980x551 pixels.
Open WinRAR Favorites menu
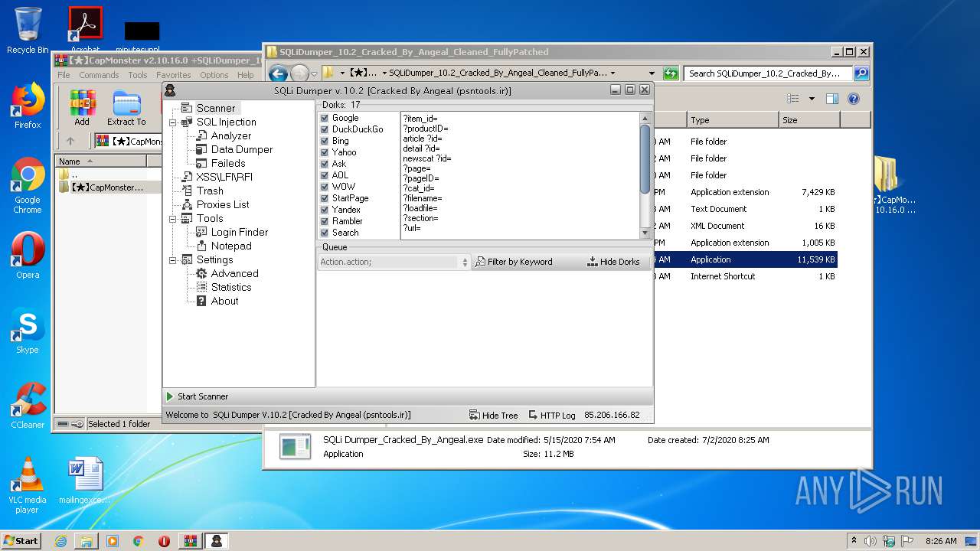pos(174,75)
